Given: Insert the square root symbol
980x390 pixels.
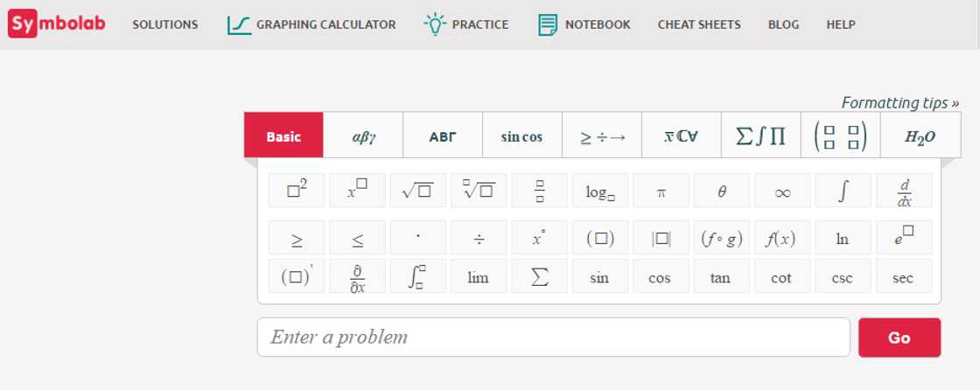Looking at the screenshot, I should click(x=417, y=191).
